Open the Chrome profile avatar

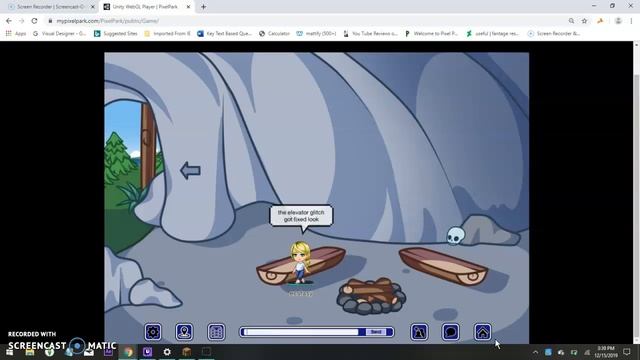(x=618, y=21)
